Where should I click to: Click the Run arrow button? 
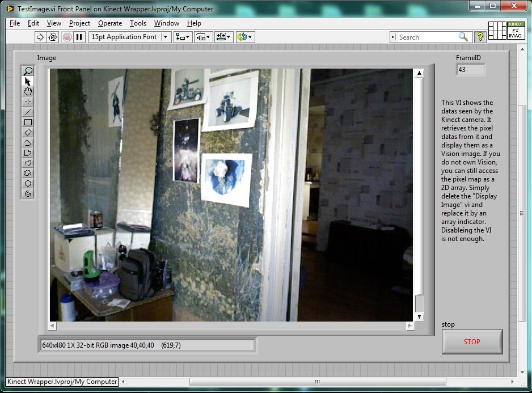pyautogui.click(x=40, y=37)
